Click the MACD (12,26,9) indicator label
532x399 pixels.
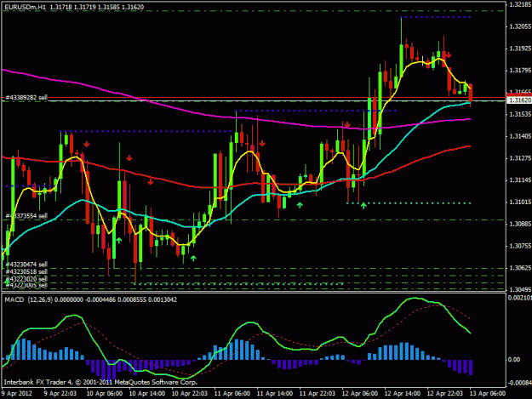(x=28, y=299)
